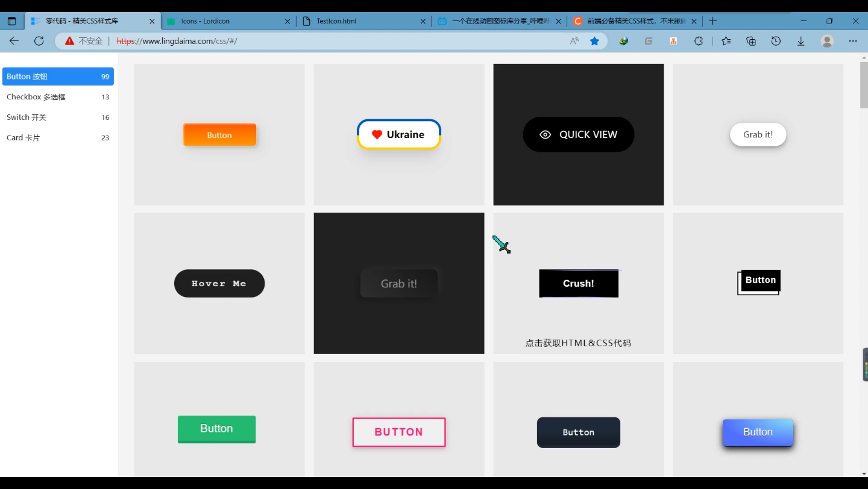Open the favorites list icon
Viewport: 868px width, 489px height.
pos(726,41)
